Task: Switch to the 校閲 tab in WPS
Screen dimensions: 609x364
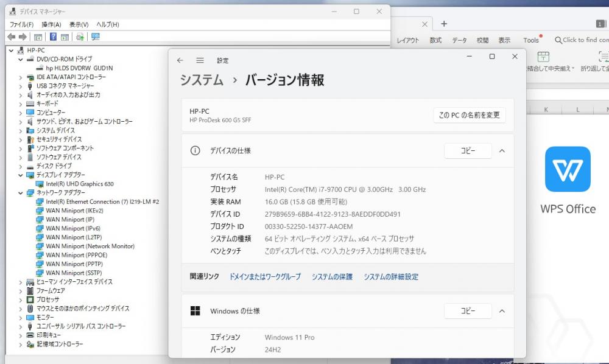Action: (483, 40)
